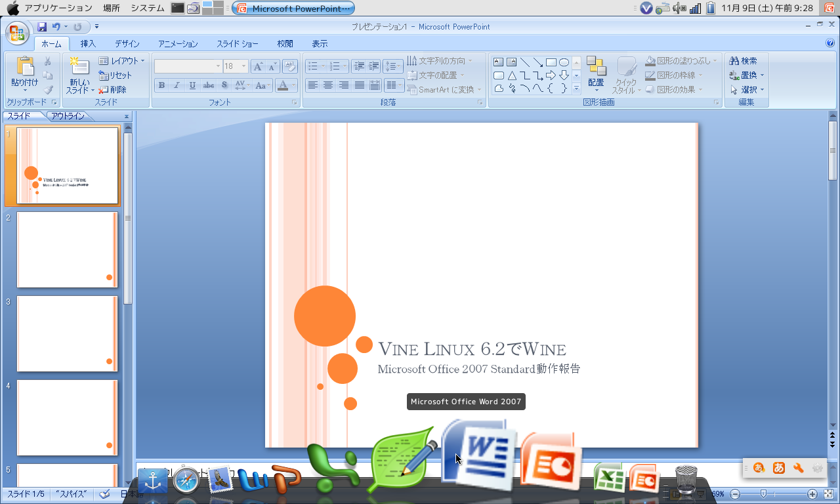
Task: Click the green leaf pencil dock icon
Action: pyautogui.click(x=402, y=459)
